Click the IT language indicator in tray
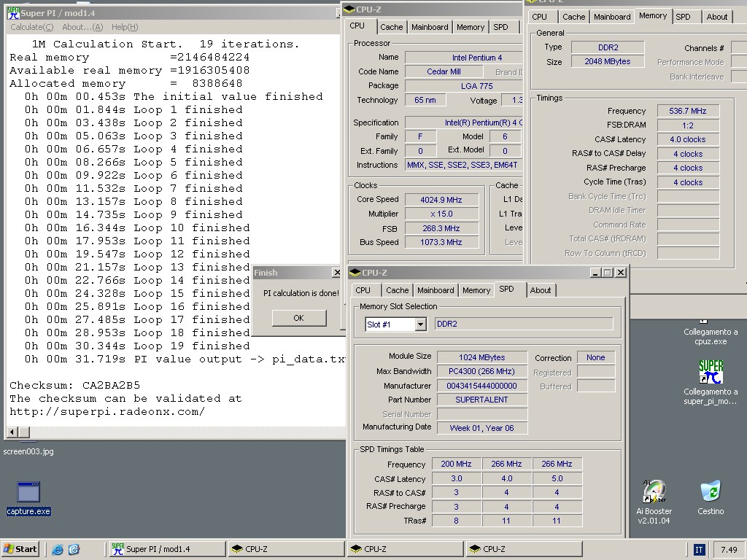The height and width of the screenshot is (560, 747). click(x=699, y=550)
